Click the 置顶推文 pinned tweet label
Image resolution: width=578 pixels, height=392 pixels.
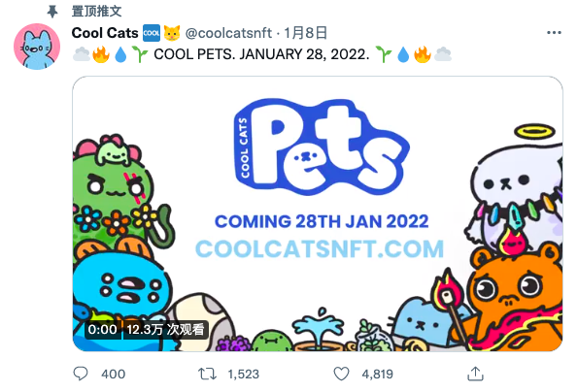tap(96, 11)
